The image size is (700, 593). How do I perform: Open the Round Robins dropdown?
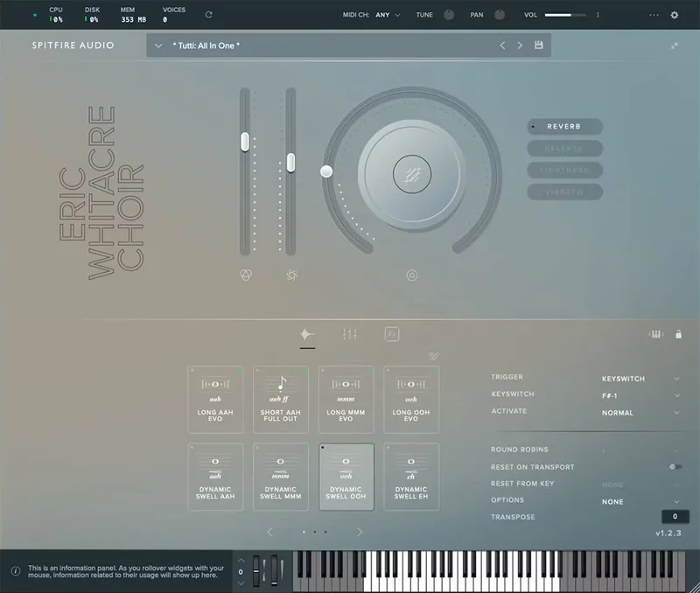point(640,451)
